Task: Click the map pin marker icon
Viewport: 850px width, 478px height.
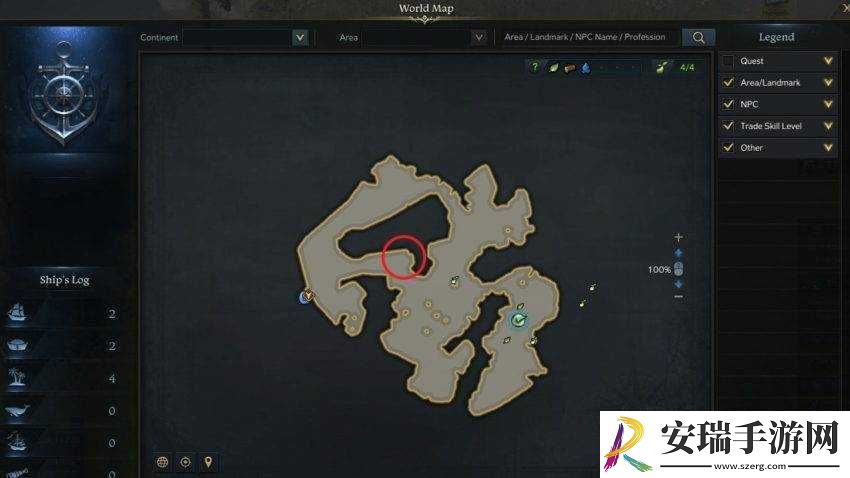Action: pos(208,462)
